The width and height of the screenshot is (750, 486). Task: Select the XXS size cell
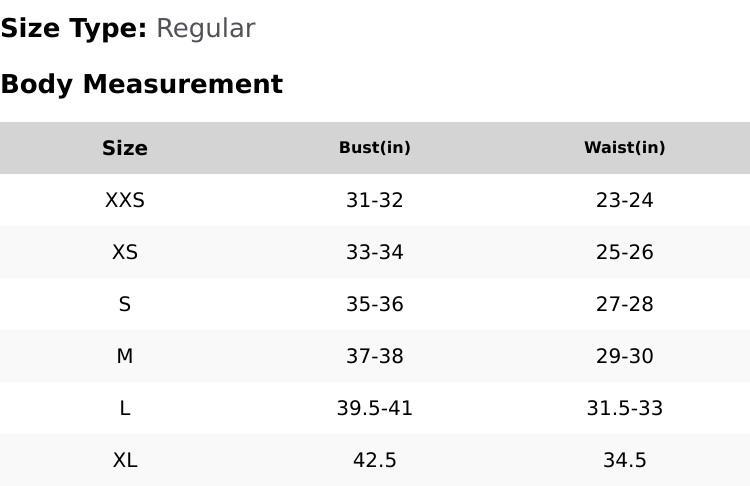pyautogui.click(x=125, y=200)
